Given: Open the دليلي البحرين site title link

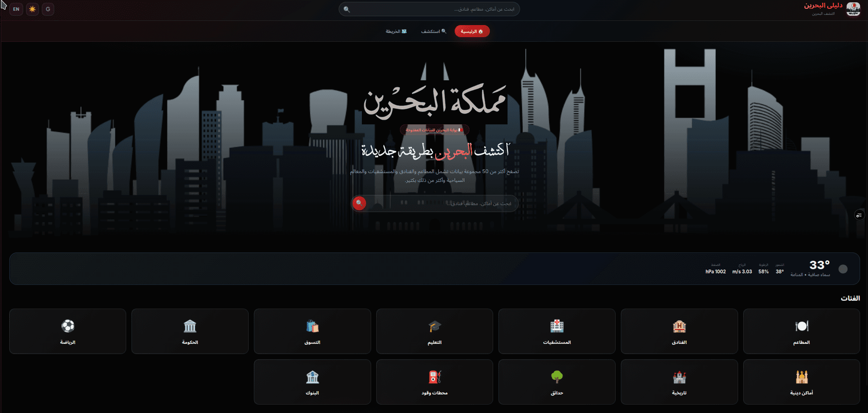Looking at the screenshot, I should point(823,6).
